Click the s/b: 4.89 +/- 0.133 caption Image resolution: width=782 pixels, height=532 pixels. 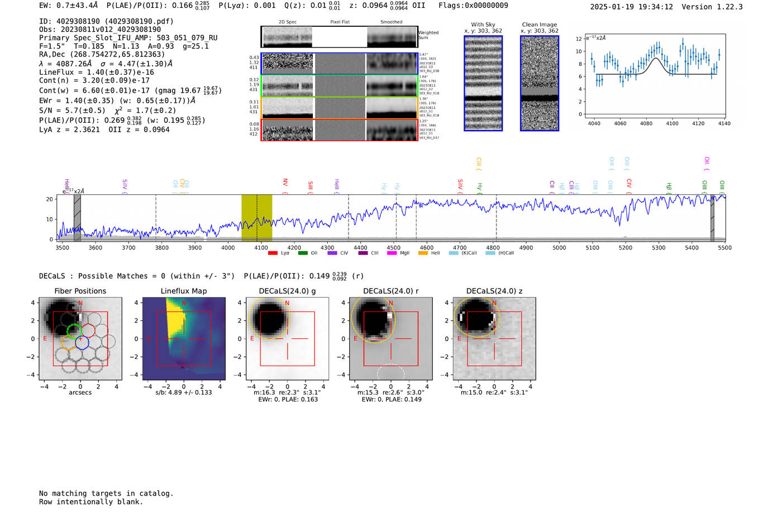click(x=184, y=392)
